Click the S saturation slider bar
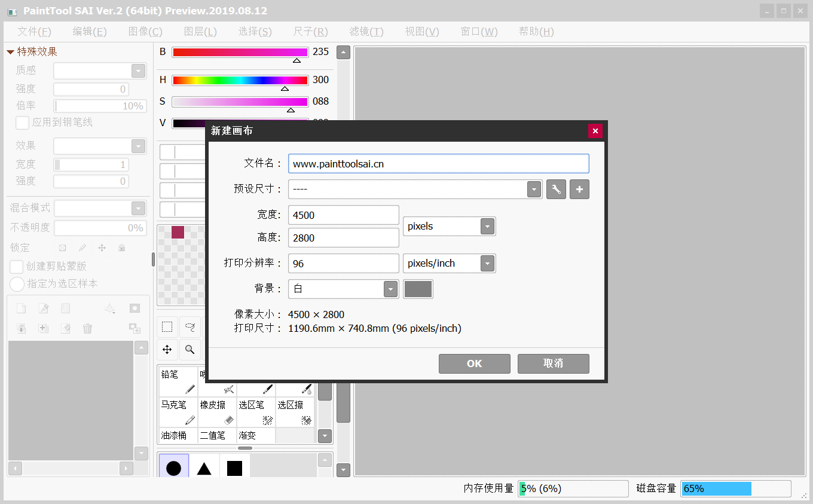Screen dimensions: 813x504 (240, 102)
